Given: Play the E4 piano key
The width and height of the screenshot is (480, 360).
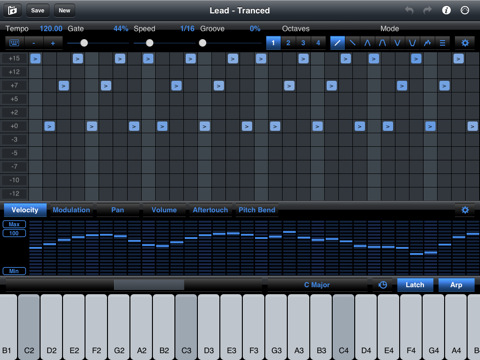Looking at the screenshot, I should (x=389, y=327).
